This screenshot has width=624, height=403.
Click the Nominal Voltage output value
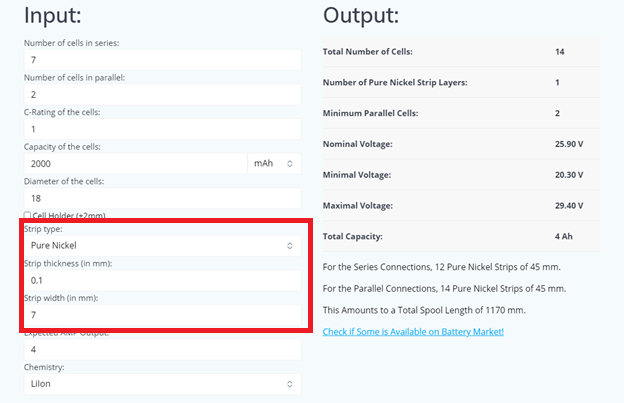[x=568, y=144]
